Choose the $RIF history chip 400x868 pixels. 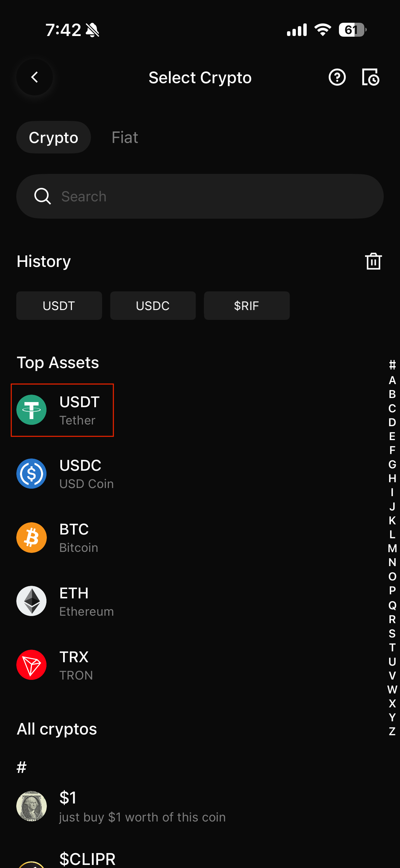click(x=247, y=306)
